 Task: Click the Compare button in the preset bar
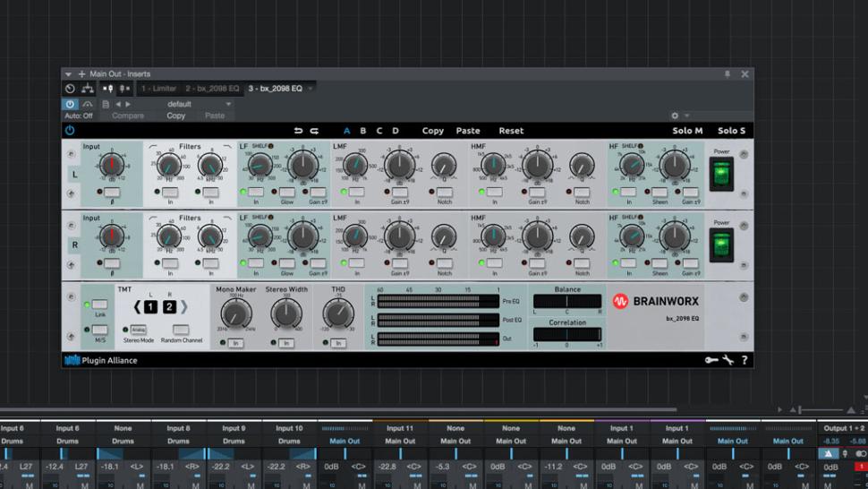click(128, 116)
